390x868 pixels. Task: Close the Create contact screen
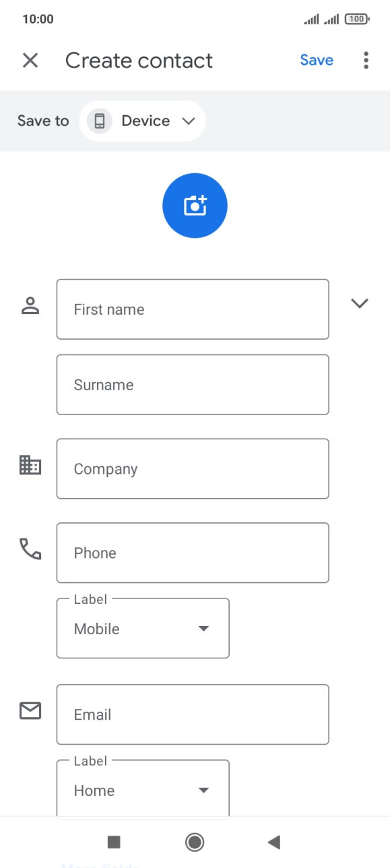click(x=30, y=60)
